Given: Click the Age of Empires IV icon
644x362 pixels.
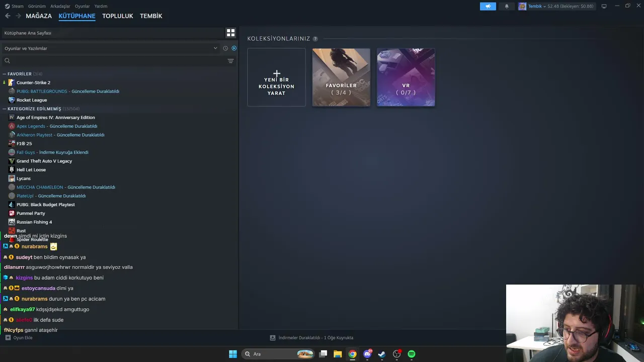Looking at the screenshot, I should 12,117.
